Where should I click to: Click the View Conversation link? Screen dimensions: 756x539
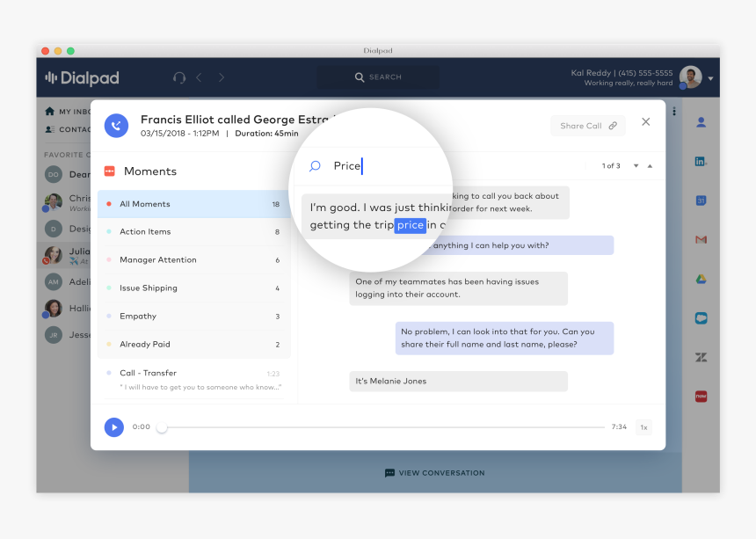[x=435, y=473]
